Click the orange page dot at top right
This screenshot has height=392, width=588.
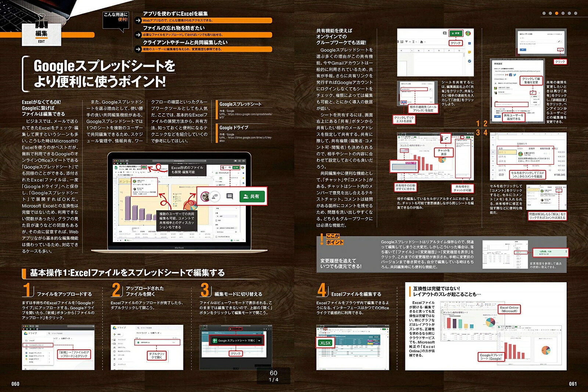pos(556,13)
